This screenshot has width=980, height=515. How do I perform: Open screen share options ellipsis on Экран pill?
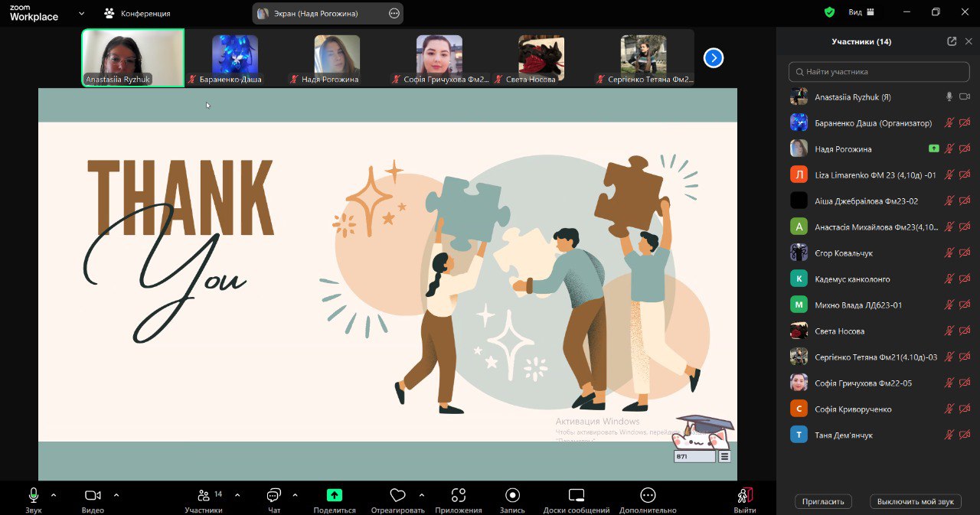click(394, 13)
